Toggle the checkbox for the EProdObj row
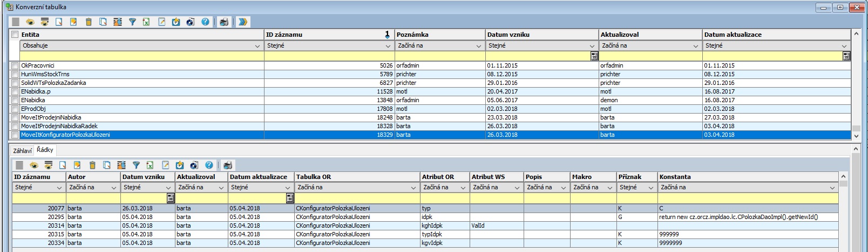The height and width of the screenshot is (252, 868). point(15,109)
